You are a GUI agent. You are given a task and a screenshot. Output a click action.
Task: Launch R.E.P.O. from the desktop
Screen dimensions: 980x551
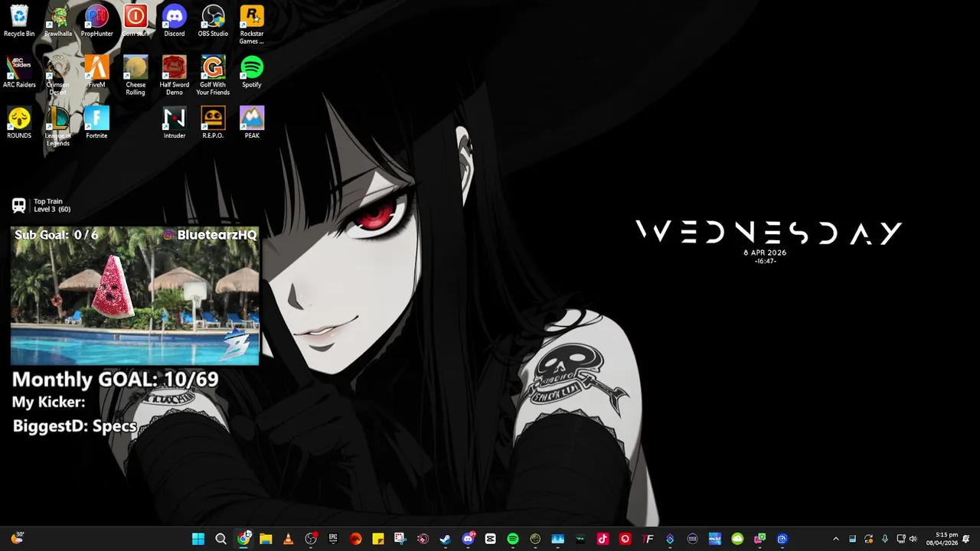(x=213, y=122)
